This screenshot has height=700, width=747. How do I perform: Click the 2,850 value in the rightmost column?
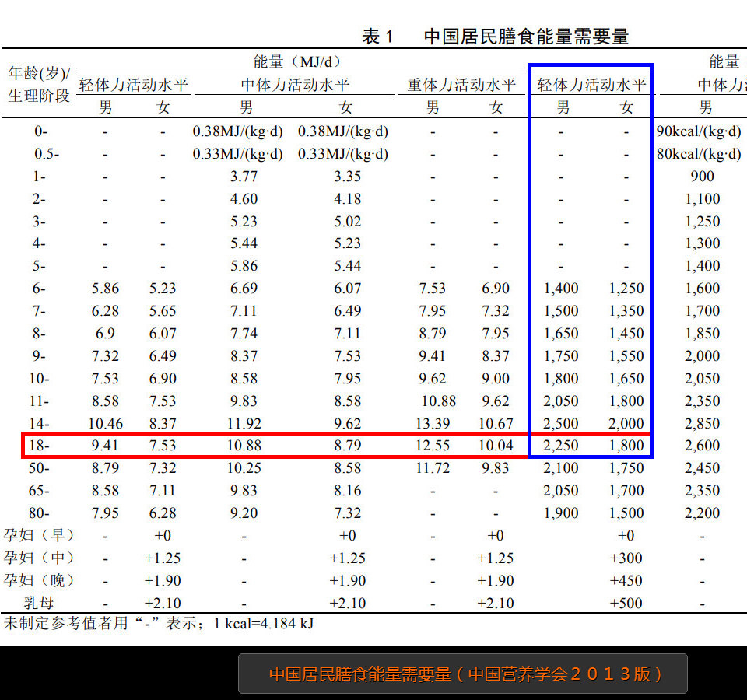point(703,423)
